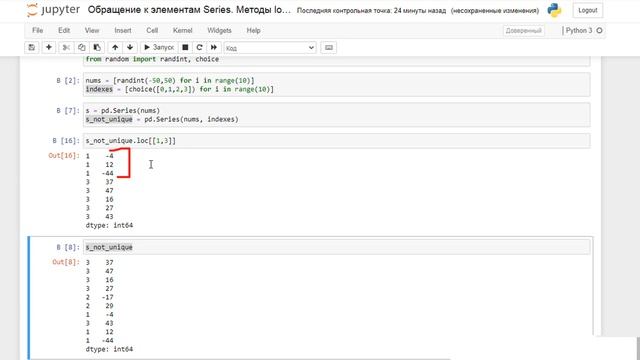Screen dimensions: 640x360
Task: Restart and run all with fast-forward icon
Action: tap(213, 48)
